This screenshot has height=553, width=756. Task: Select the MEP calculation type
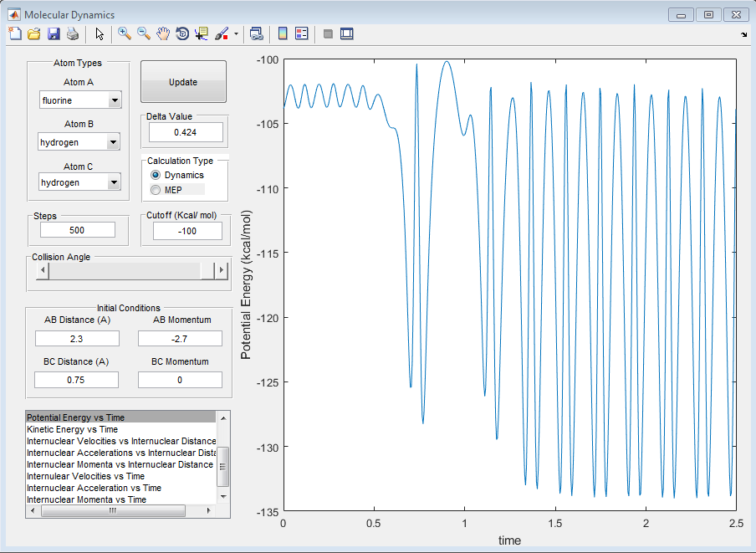point(156,190)
